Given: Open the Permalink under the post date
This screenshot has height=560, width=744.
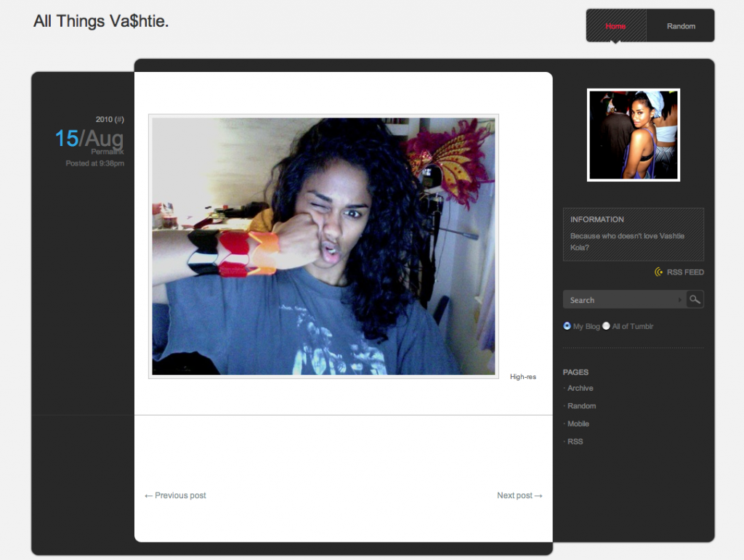Looking at the screenshot, I should 108,151.
